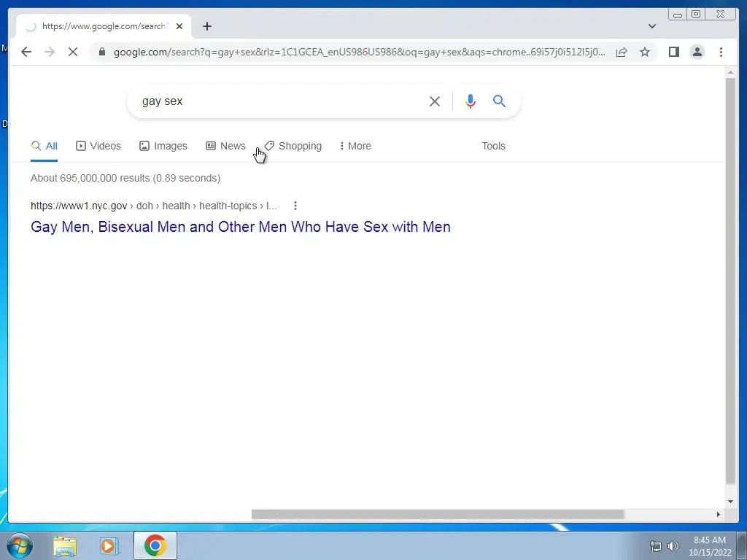Clear the search box text
This screenshot has height=560, width=747.
point(435,101)
